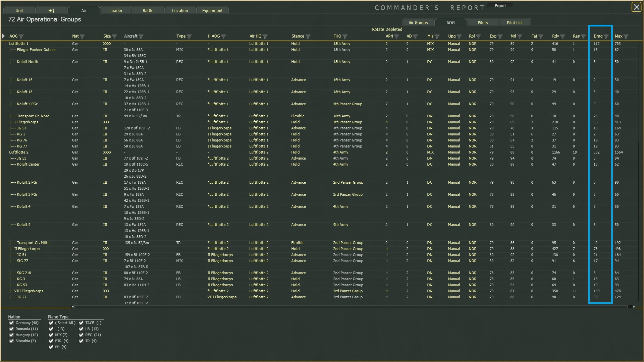Click the filter icon beside AOG column

coord(21,37)
